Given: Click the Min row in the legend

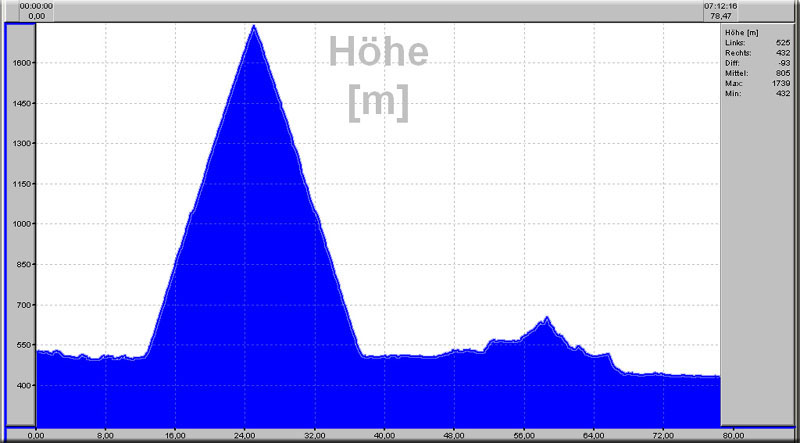Looking at the screenshot, I should click(x=757, y=94).
